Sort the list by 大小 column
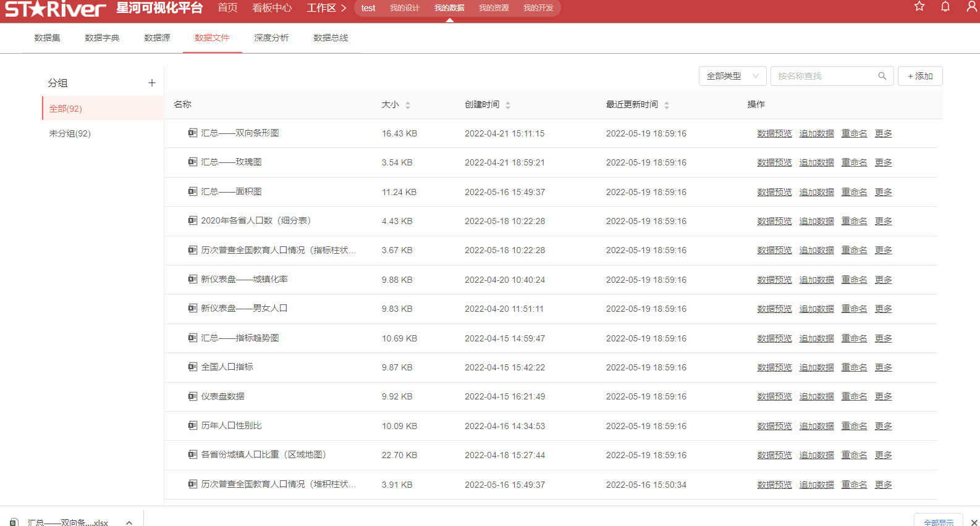980x526 pixels. (x=408, y=105)
